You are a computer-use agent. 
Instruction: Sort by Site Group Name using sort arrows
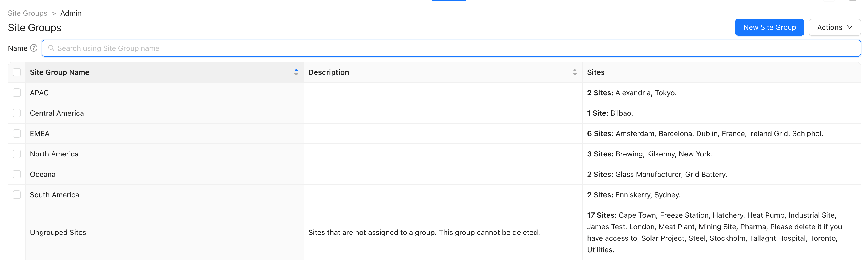pos(296,72)
